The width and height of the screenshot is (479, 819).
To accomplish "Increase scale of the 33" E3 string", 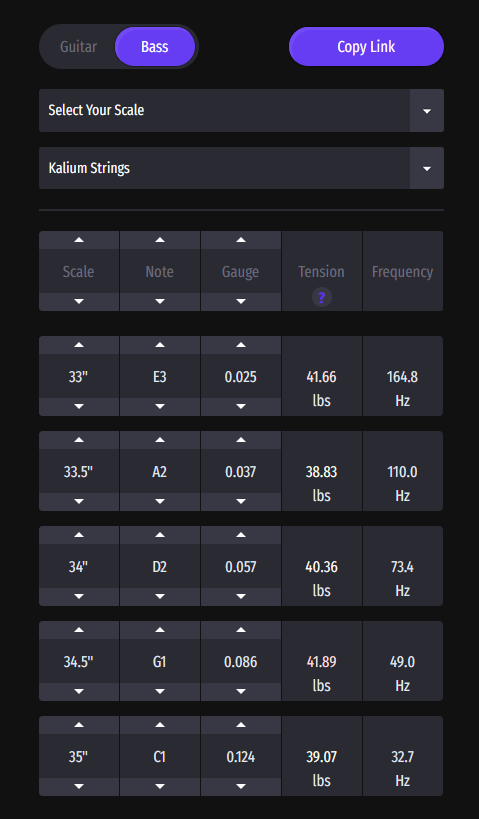I will [79, 345].
